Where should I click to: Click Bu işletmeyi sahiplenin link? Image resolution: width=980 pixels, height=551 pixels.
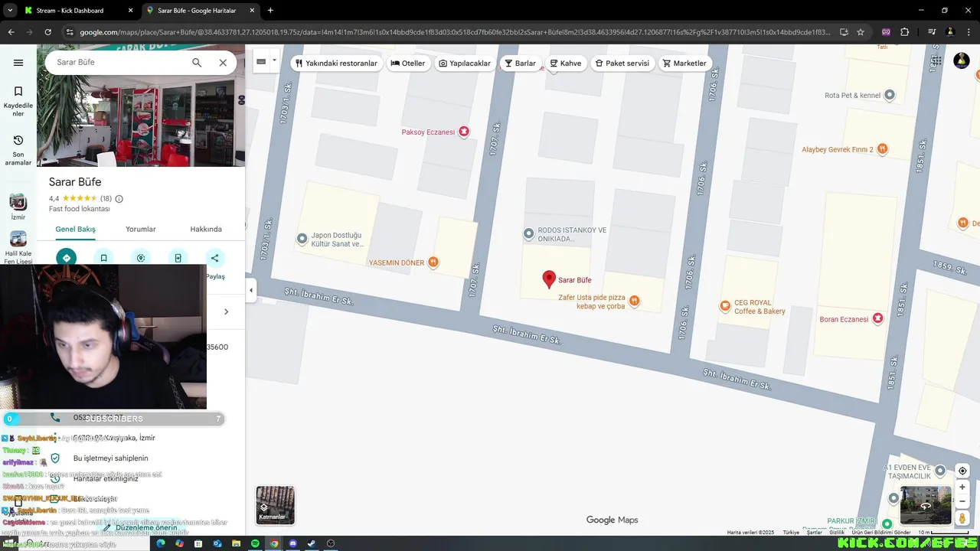click(111, 458)
